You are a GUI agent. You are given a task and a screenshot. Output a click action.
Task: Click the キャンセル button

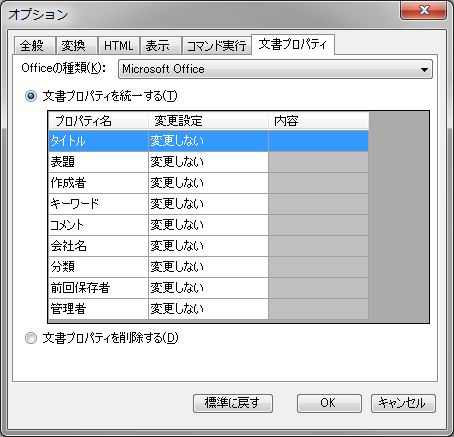coord(403,403)
